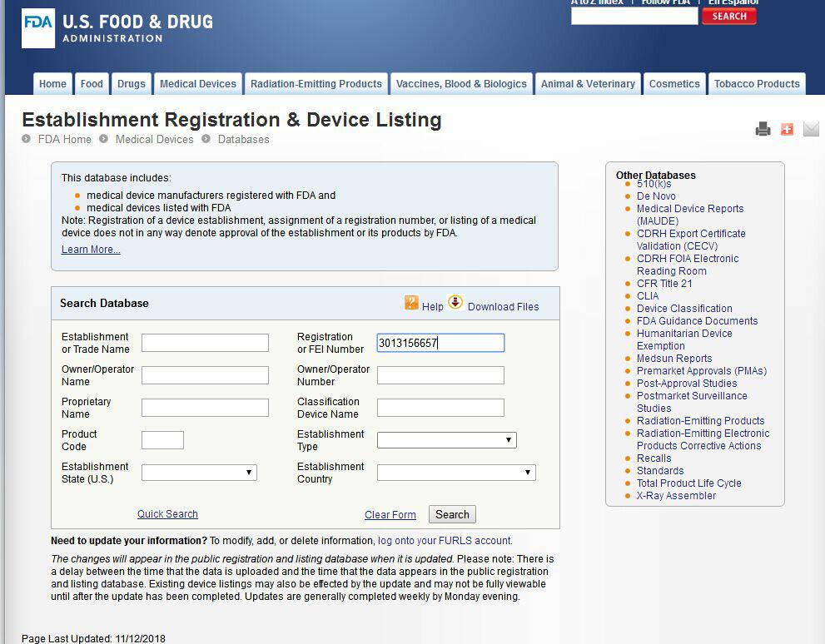Open the Medical Devices tab
The image size is (825, 644).
pos(198,84)
